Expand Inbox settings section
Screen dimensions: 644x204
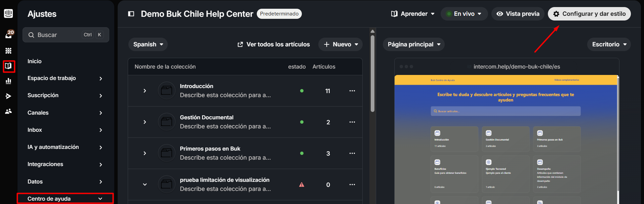[x=65, y=130]
